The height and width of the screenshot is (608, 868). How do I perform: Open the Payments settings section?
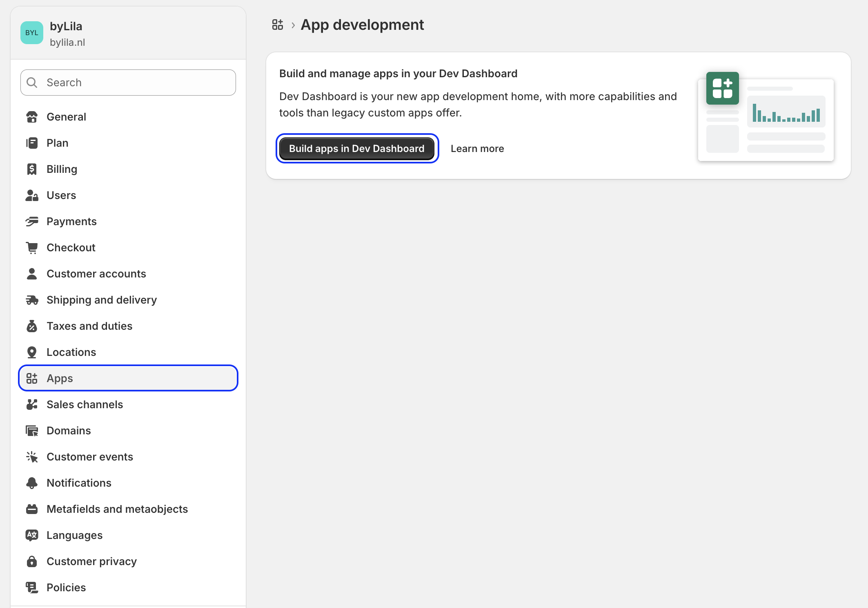coord(72,221)
